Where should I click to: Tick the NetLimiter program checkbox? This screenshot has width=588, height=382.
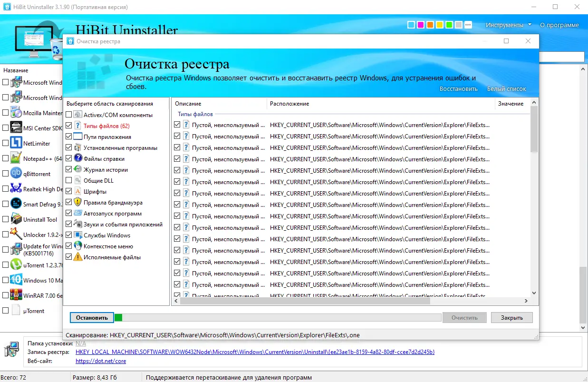pos(5,143)
